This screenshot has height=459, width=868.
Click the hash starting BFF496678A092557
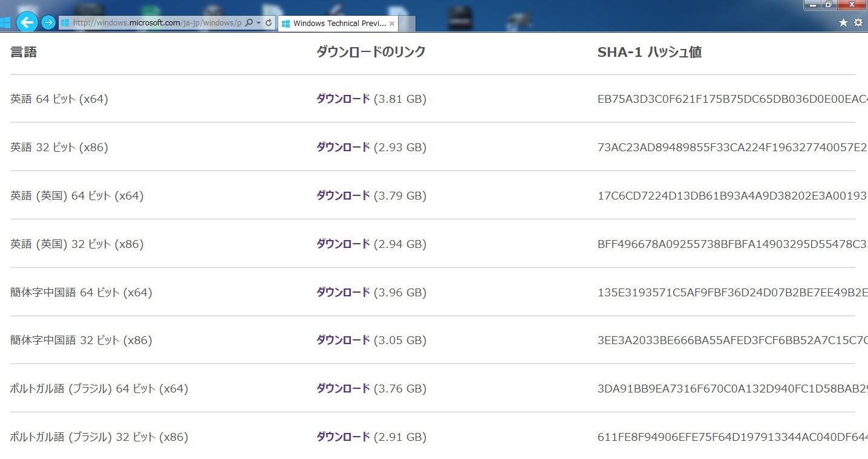click(x=733, y=244)
